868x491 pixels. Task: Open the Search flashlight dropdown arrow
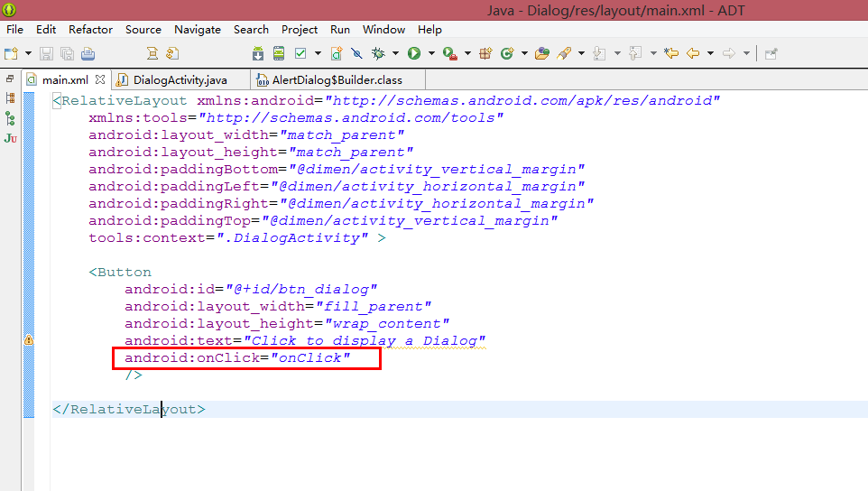coord(581,53)
